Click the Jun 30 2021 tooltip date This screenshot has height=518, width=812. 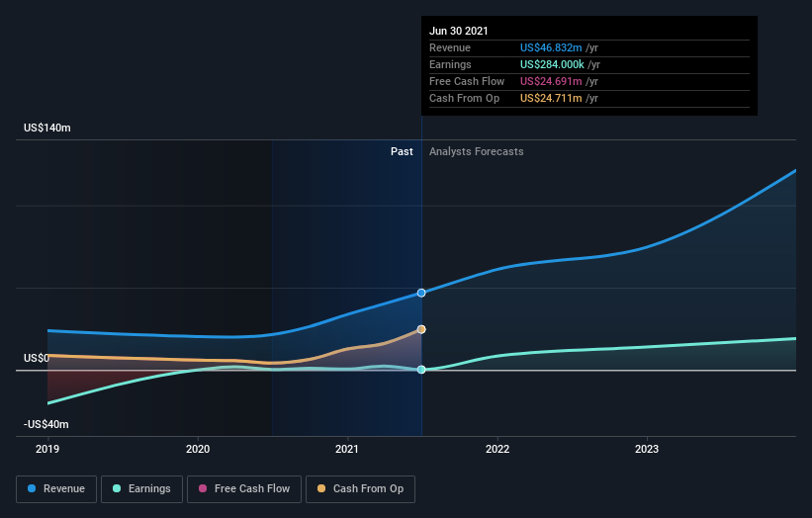click(x=459, y=31)
